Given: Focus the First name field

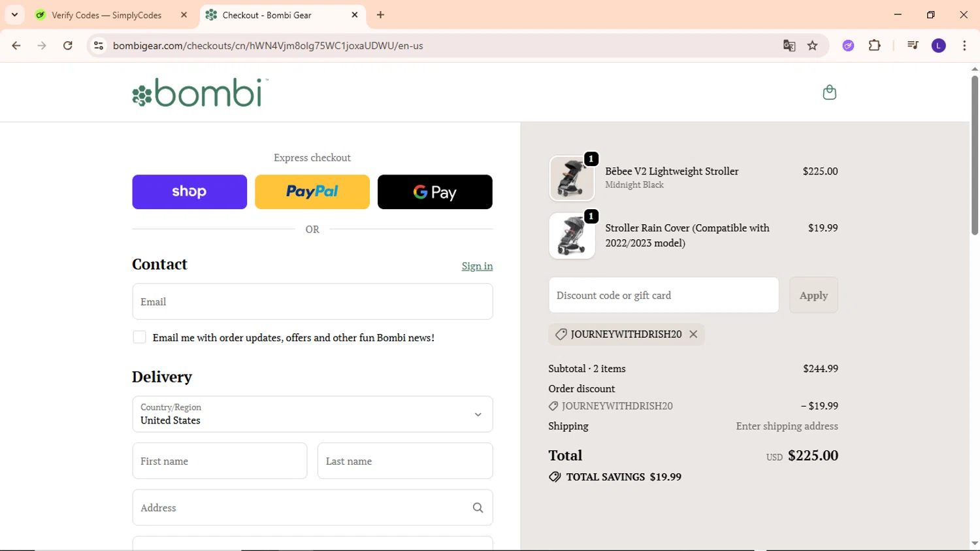Looking at the screenshot, I should pyautogui.click(x=220, y=461).
